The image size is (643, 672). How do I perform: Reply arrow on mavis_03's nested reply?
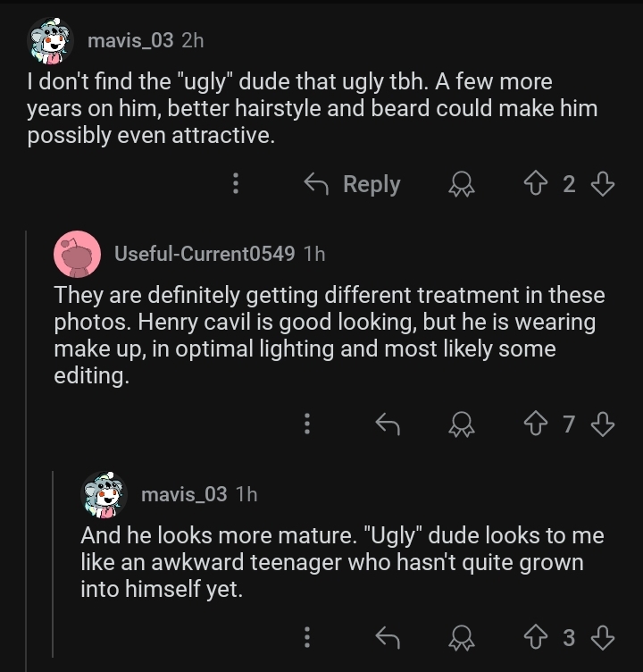(388, 637)
